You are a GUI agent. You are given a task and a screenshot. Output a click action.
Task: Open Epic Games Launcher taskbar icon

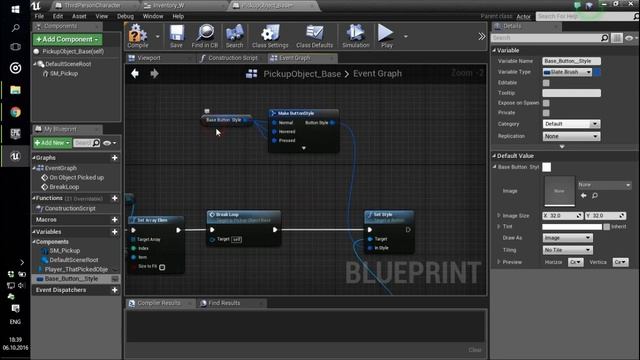[x=15, y=133]
